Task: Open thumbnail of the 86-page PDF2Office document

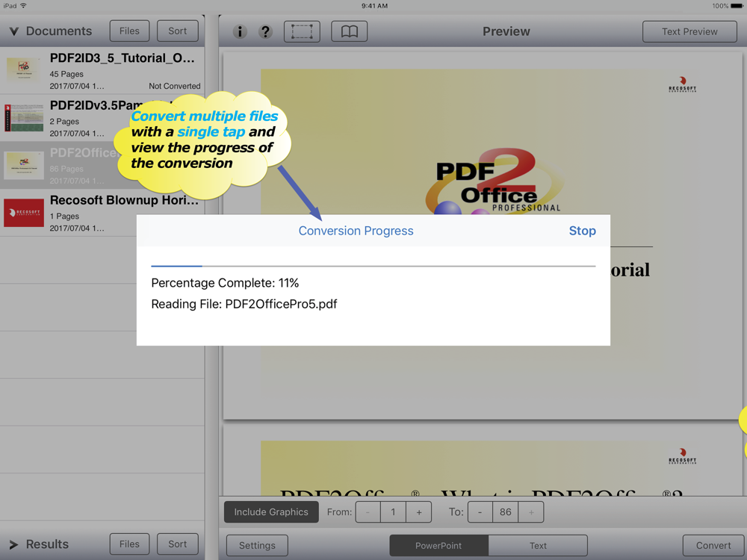Action: 23,165
